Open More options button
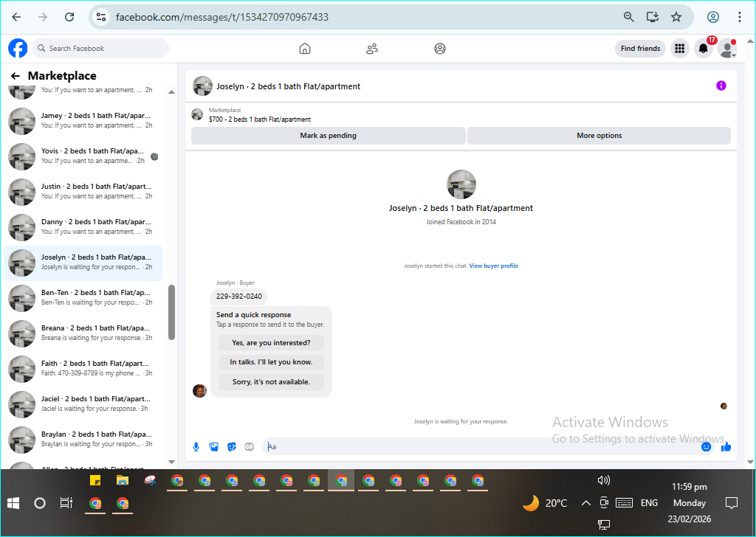The width and height of the screenshot is (756, 537). click(599, 136)
